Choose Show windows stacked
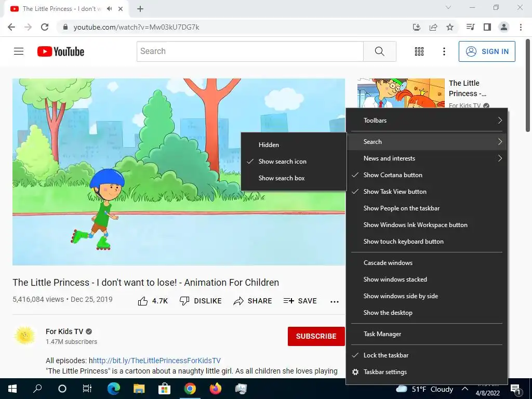The image size is (532, 399). coord(427,280)
